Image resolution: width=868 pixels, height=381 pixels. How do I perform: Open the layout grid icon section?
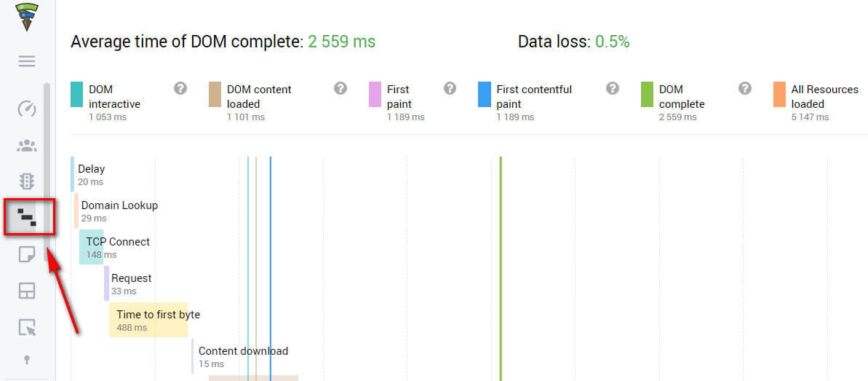coord(27,291)
